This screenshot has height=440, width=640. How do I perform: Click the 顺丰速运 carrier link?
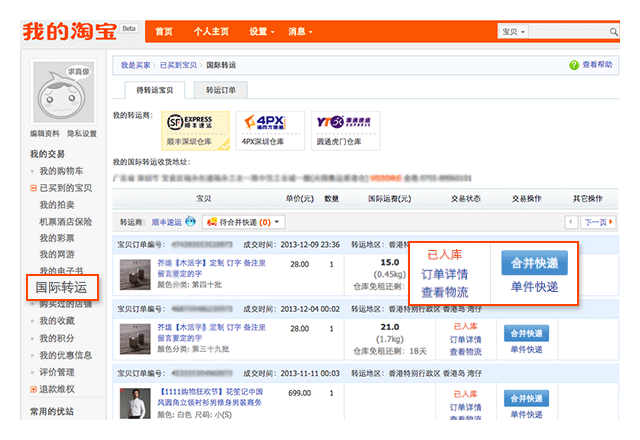[167, 222]
